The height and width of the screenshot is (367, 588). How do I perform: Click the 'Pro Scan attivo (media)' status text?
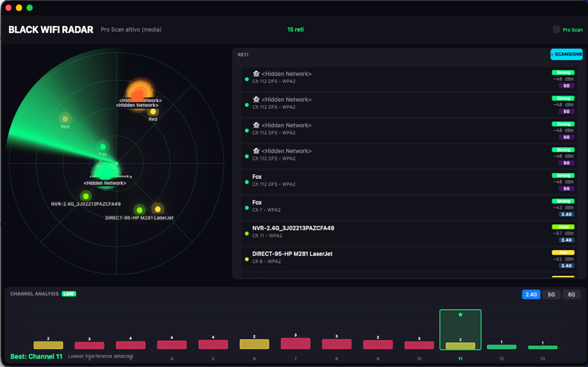(131, 29)
